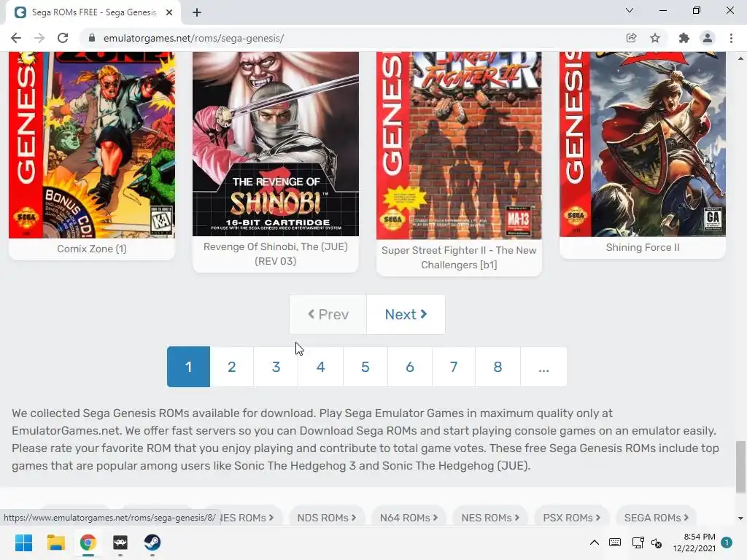
Task: Go to page 7
Action: (454, 367)
